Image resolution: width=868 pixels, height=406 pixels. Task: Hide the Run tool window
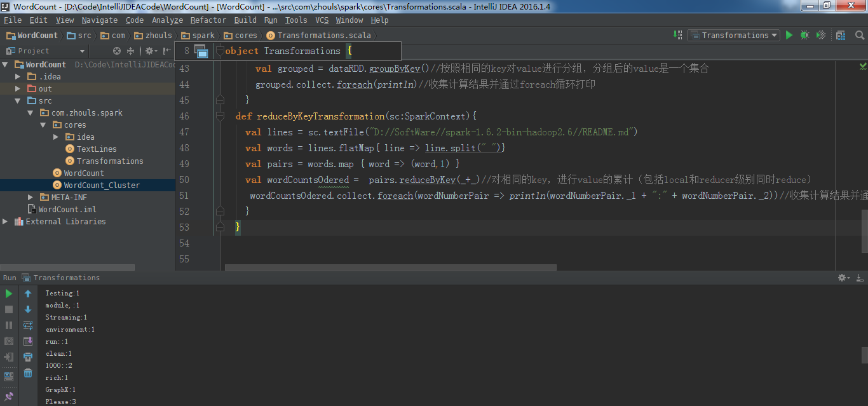(x=859, y=278)
